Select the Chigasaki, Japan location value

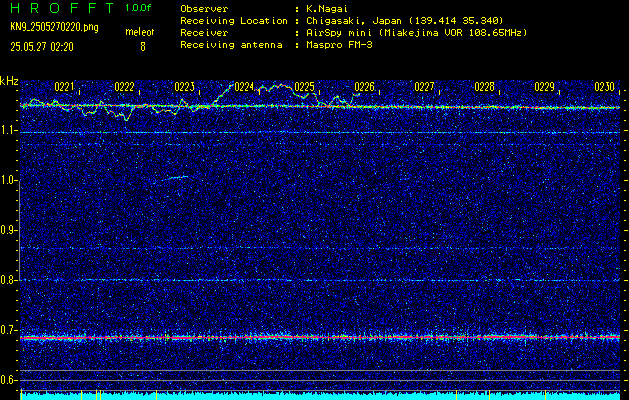click(405, 21)
